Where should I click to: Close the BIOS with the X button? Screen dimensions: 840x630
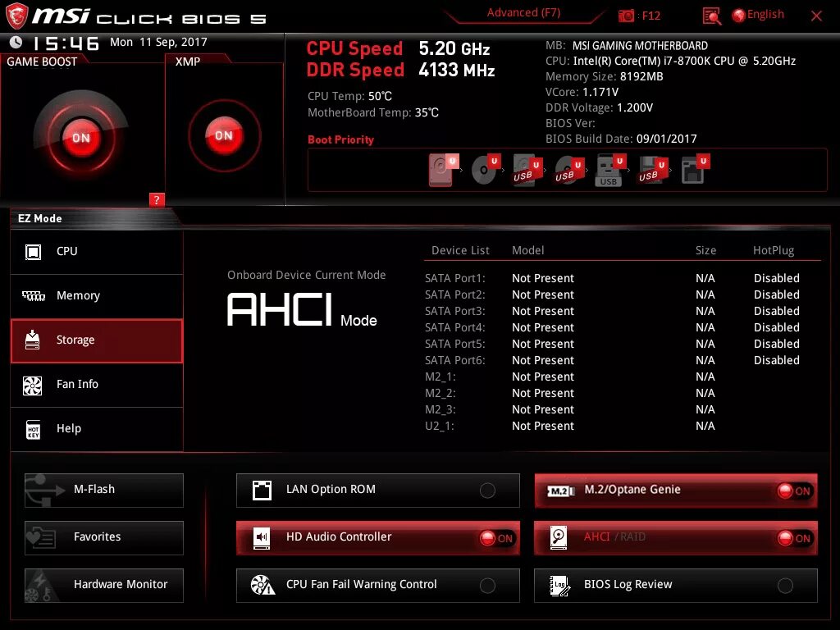816,16
